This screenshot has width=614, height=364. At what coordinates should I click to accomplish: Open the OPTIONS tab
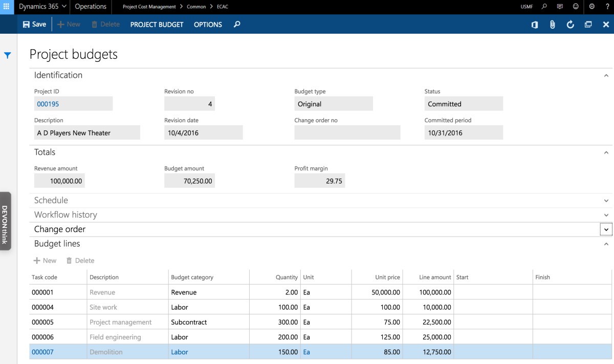point(208,24)
